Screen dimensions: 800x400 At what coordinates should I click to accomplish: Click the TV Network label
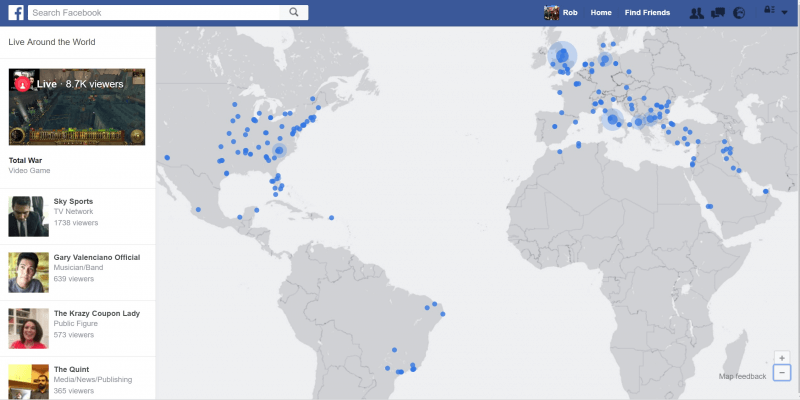point(73,212)
